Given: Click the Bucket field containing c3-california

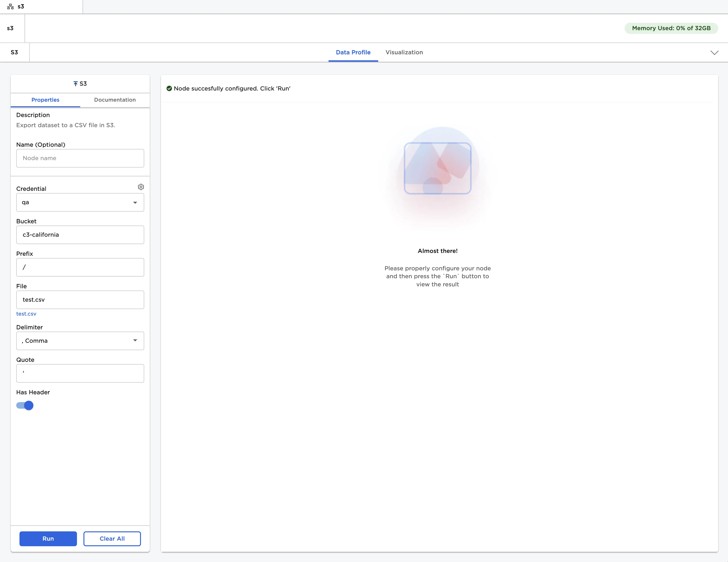Looking at the screenshot, I should pos(80,235).
